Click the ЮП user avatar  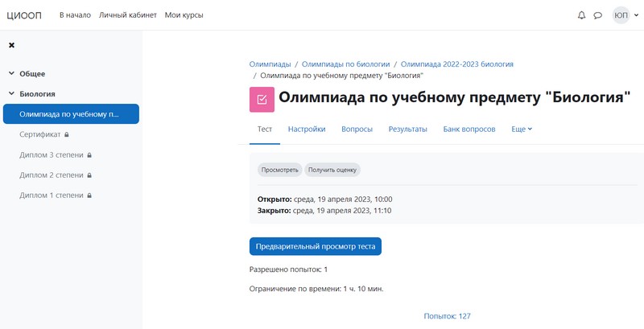pyautogui.click(x=621, y=15)
